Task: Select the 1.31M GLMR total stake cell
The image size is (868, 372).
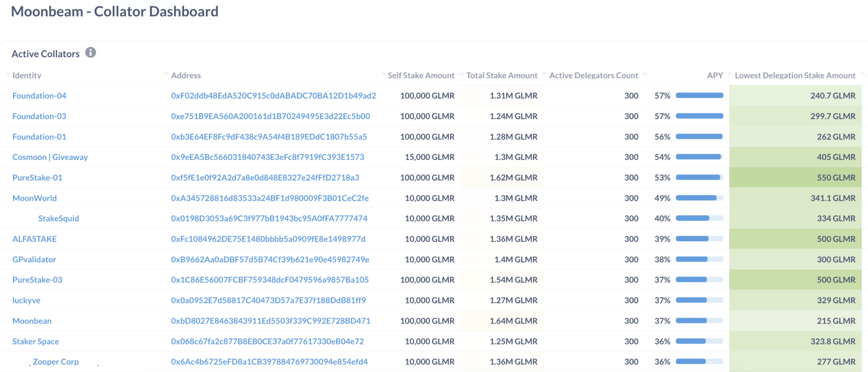Action: coord(502,95)
